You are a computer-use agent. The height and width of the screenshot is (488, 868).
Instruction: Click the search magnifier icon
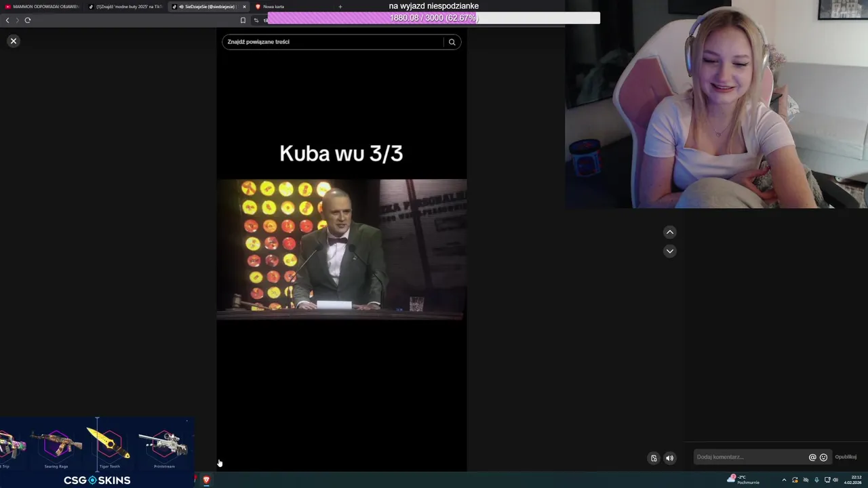click(452, 42)
